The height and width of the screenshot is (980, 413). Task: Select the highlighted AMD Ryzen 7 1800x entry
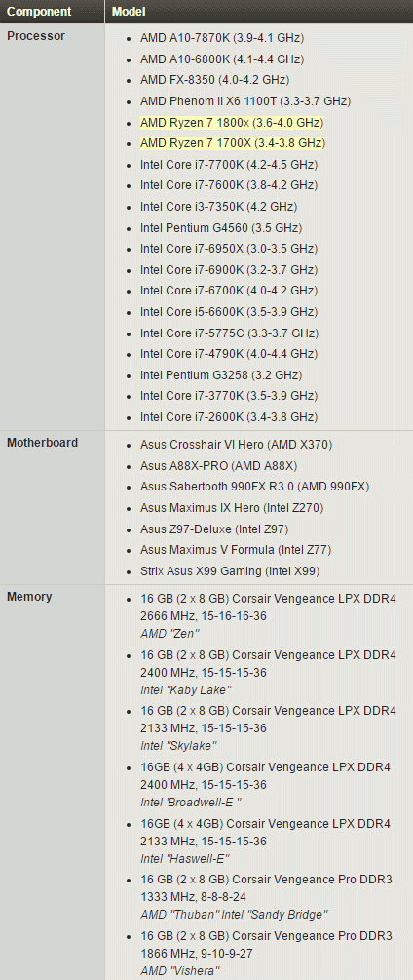click(232, 123)
